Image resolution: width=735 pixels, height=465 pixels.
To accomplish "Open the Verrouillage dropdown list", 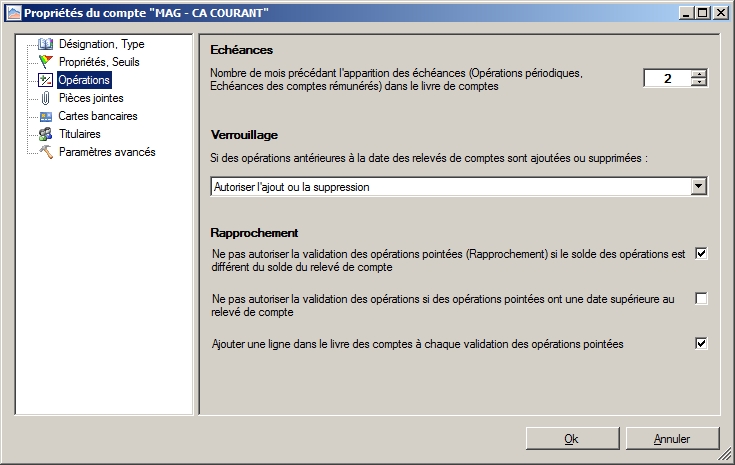I will pyautogui.click(x=699, y=187).
